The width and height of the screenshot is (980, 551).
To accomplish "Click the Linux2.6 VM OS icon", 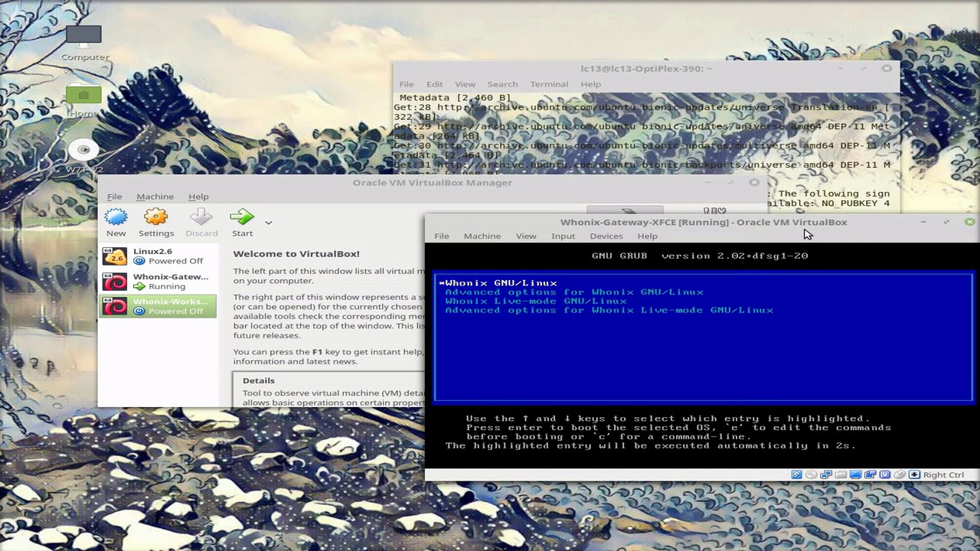I will pyautogui.click(x=115, y=256).
